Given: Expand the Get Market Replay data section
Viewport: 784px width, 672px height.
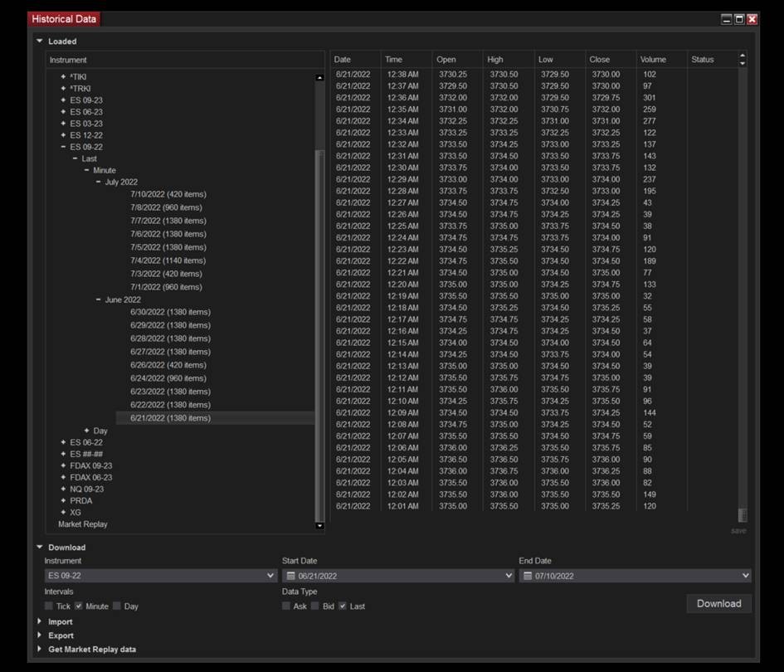Looking at the screenshot, I should click(x=40, y=649).
